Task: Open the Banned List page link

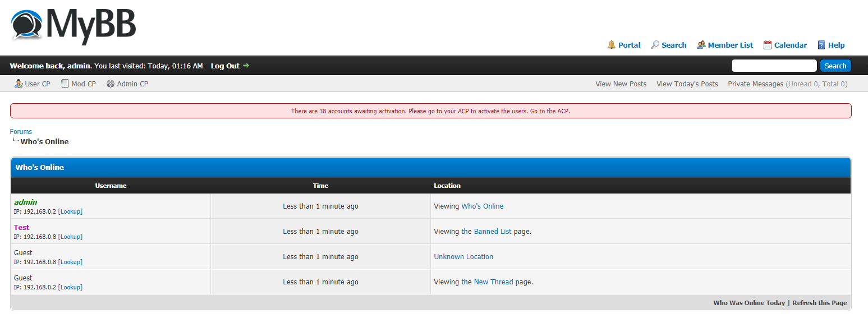Action: pos(493,232)
